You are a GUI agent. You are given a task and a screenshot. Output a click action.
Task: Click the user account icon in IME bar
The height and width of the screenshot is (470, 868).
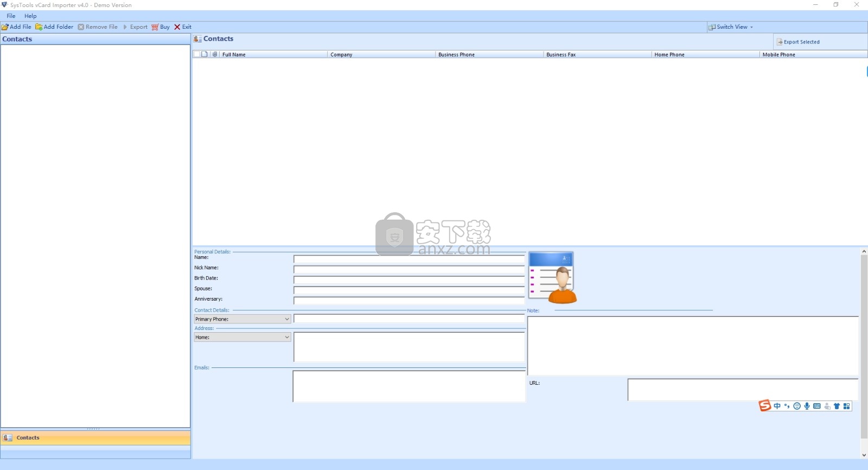click(x=827, y=406)
